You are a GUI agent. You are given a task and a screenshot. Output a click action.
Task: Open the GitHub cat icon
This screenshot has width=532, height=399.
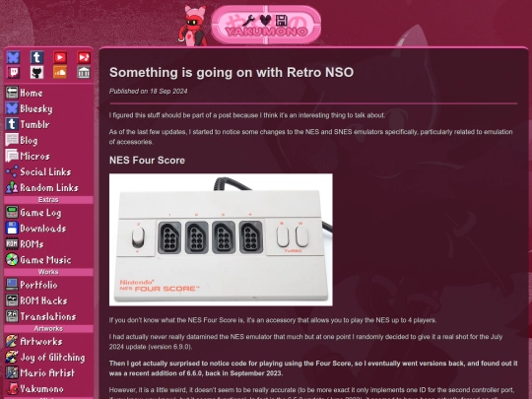pyautogui.click(x=36, y=72)
